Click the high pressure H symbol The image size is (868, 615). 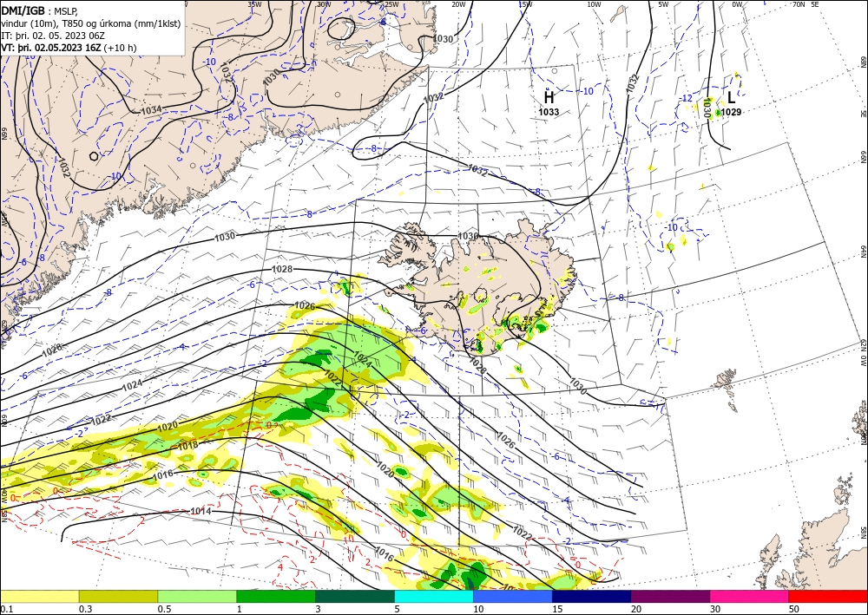pos(549,98)
